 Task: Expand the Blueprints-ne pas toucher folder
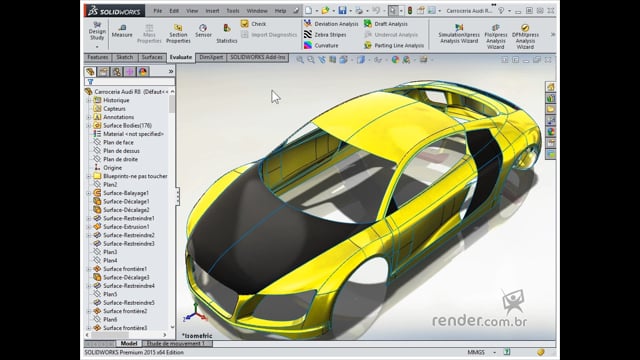click(89, 176)
